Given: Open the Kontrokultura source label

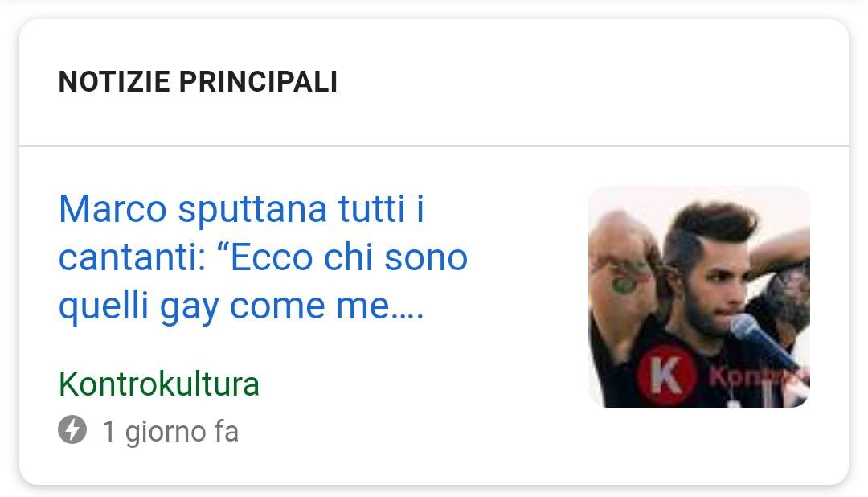Looking at the screenshot, I should tap(159, 384).
